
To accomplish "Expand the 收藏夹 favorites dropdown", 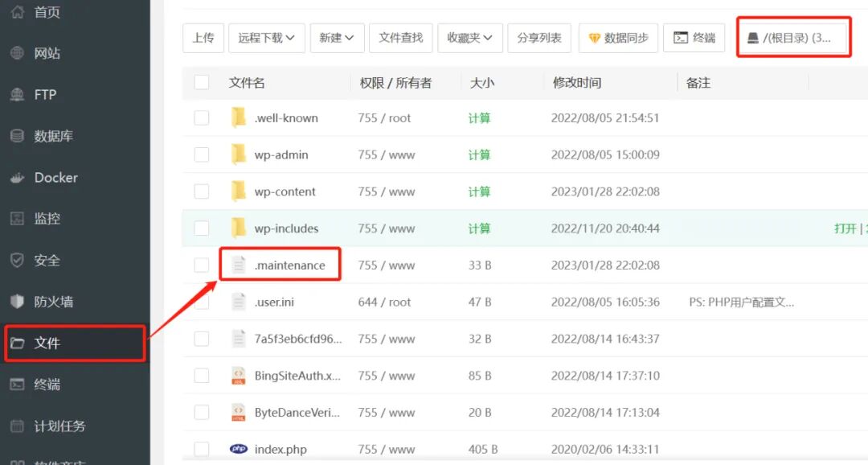I will click(469, 37).
